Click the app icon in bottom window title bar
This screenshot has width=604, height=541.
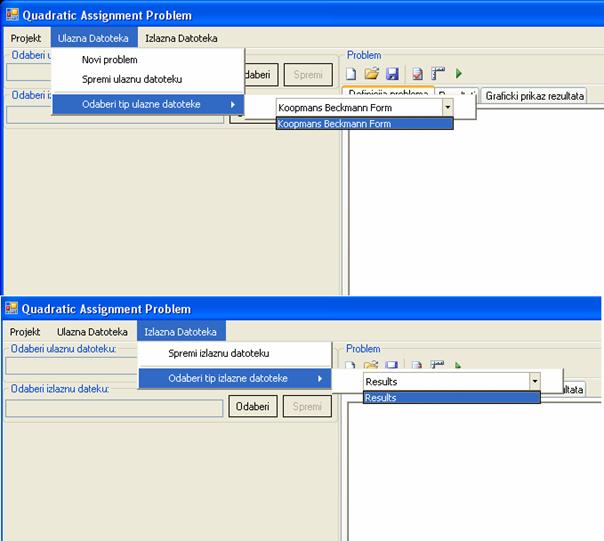pos(12,308)
